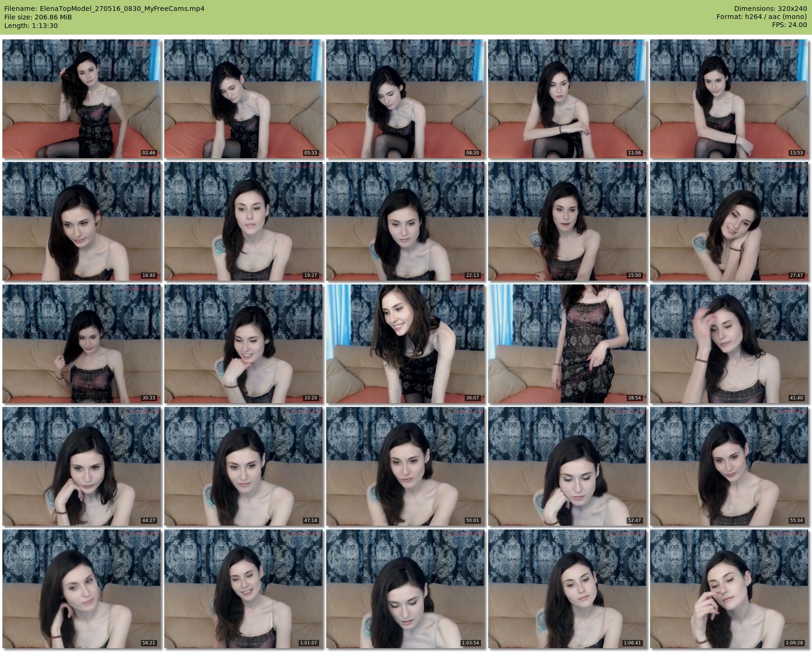Viewport: 812px width, 652px height.
Task: Select the thumbnail at 44:27
Action: pos(82,466)
